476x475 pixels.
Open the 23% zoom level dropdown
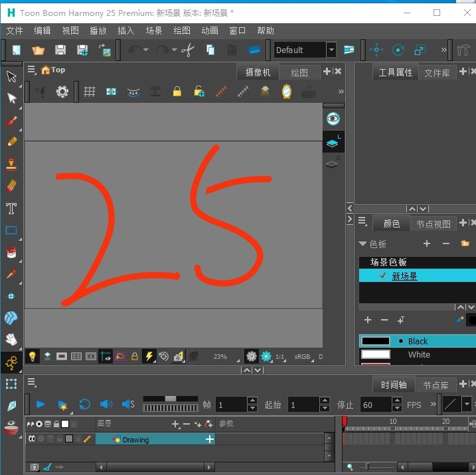point(226,357)
